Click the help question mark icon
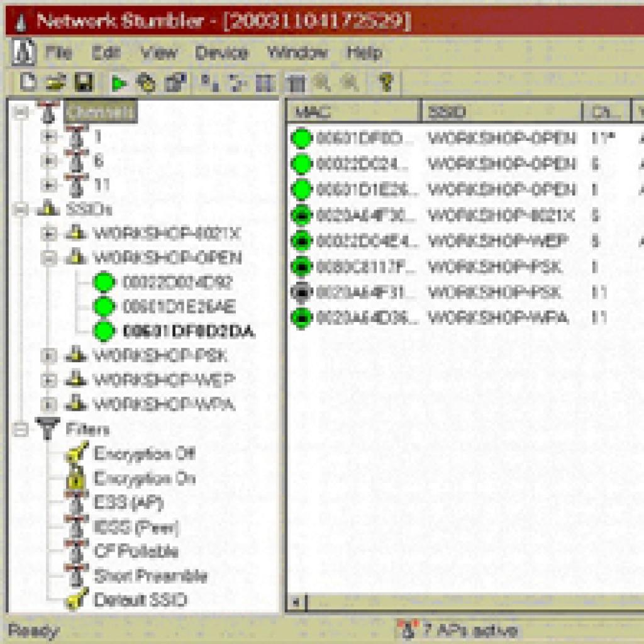Image resolution: width=644 pixels, height=644 pixels. tap(386, 82)
